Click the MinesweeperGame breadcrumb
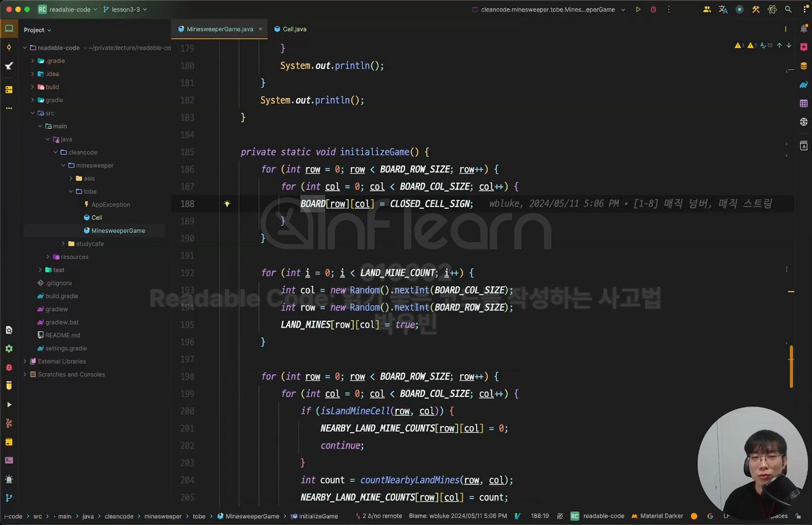Screen dimensions: 812x525 (x=248, y=516)
